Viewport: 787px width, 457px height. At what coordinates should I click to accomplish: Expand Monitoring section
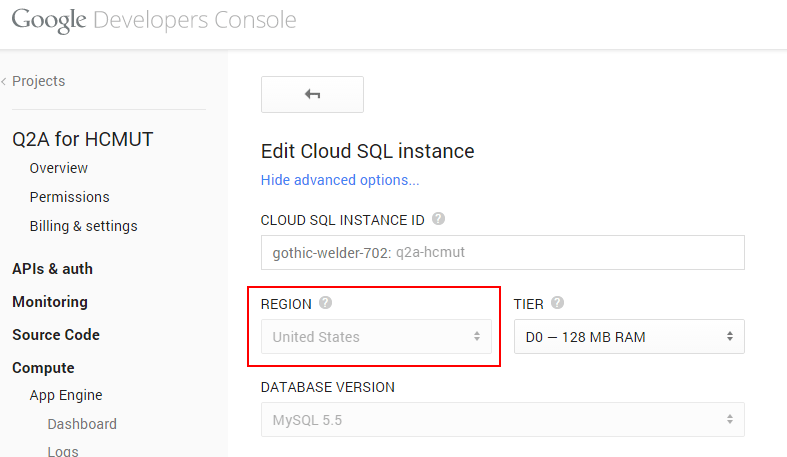(x=50, y=302)
